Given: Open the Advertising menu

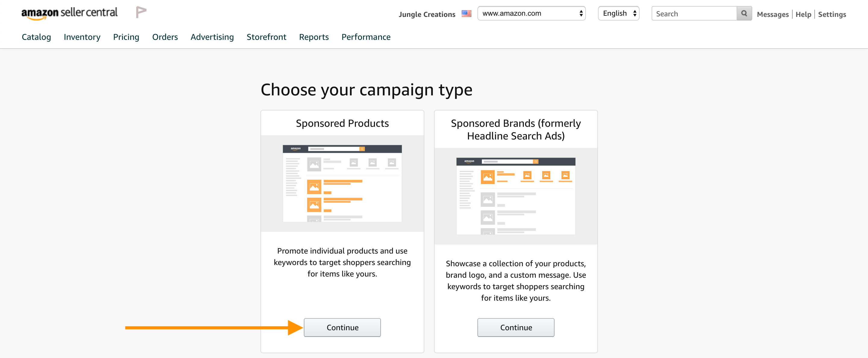Looking at the screenshot, I should [x=212, y=37].
